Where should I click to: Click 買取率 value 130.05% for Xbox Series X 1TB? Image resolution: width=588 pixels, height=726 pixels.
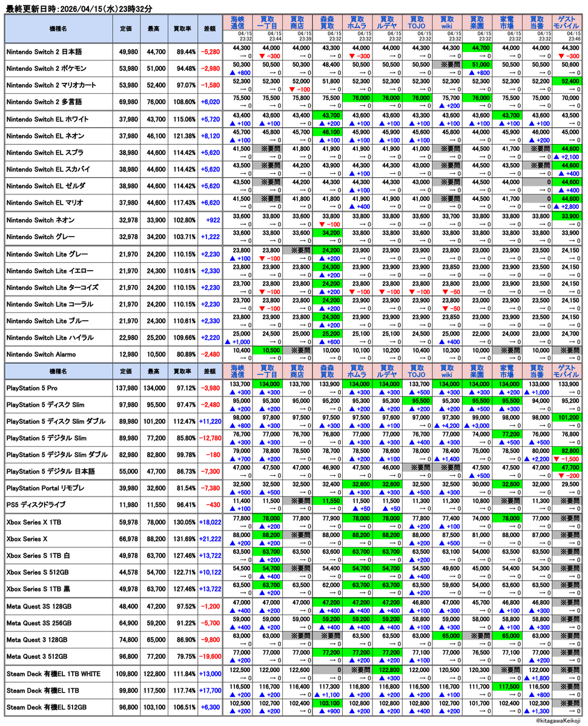coord(186,523)
